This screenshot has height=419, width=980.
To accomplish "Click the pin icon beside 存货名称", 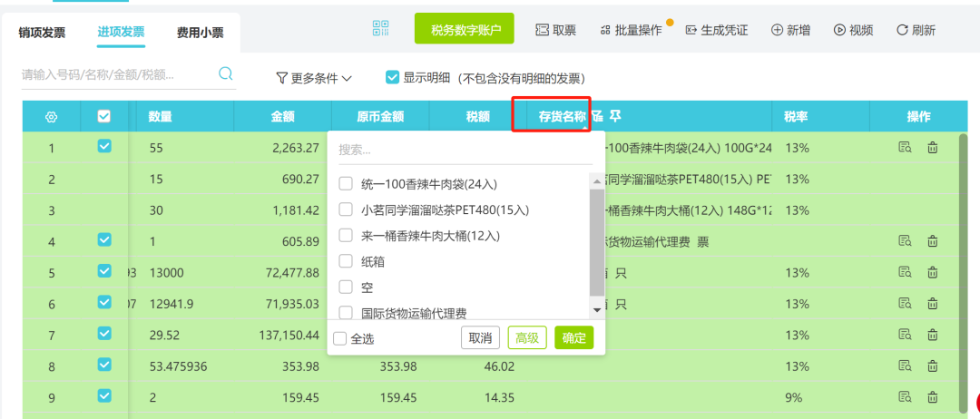I will pyautogui.click(x=615, y=116).
